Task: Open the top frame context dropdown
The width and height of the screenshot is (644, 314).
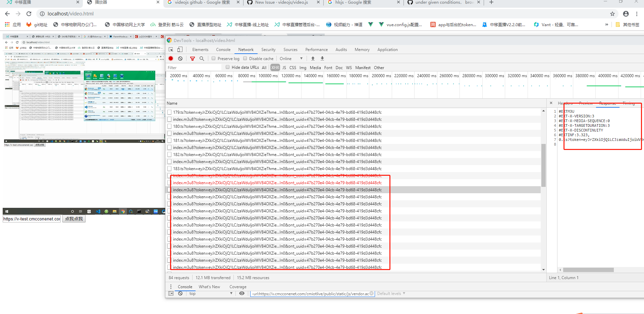Action: pos(210,293)
